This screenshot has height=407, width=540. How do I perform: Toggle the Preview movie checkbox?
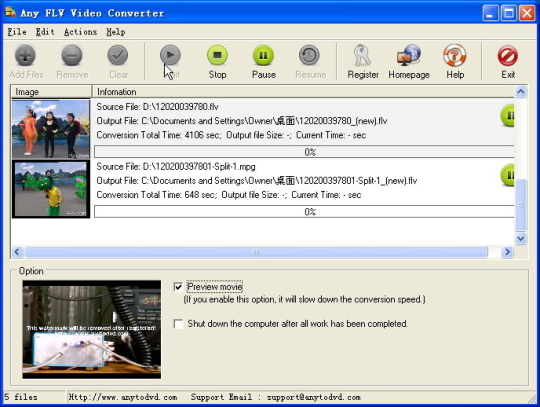point(178,287)
